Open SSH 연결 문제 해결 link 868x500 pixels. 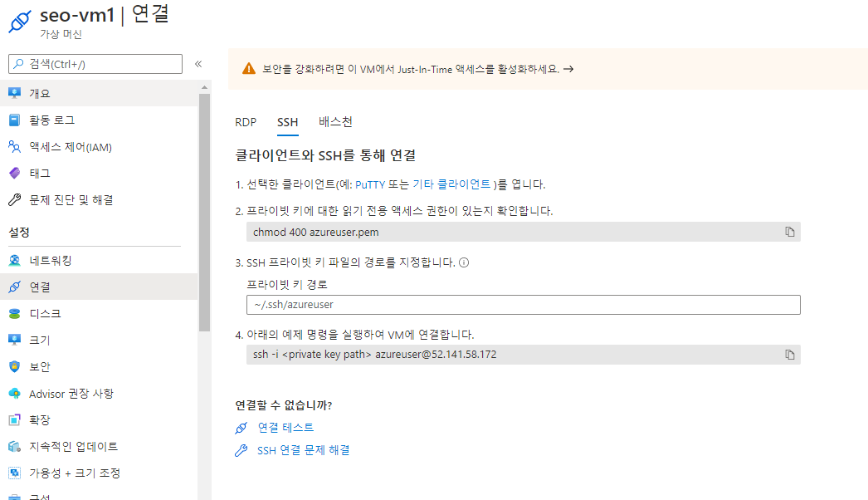coord(304,450)
